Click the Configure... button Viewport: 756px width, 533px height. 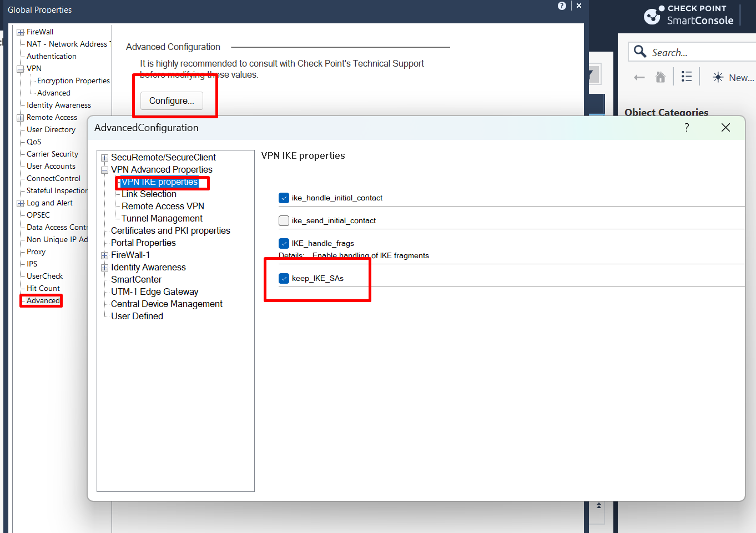pos(172,101)
